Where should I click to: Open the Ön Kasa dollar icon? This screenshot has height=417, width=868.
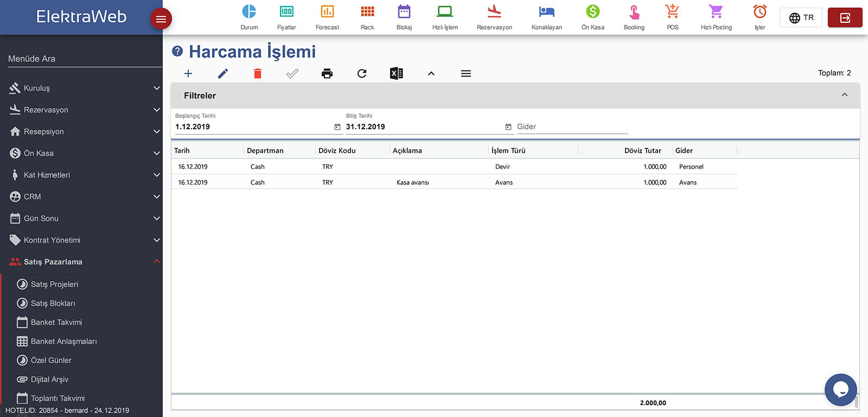pyautogui.click(x=593, y=11)
